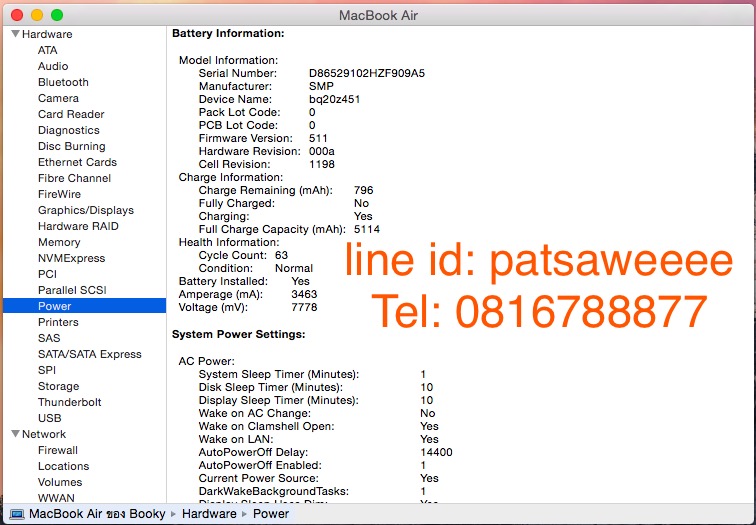Image resolution: width=756 pixels, height=525 pixels.
Task: Select Graphics/Displays in the sidebar
Action: coord(86,210)
